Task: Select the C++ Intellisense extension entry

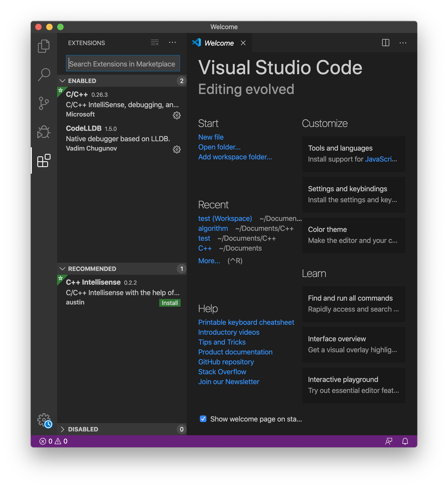Action: pos(122,292)
